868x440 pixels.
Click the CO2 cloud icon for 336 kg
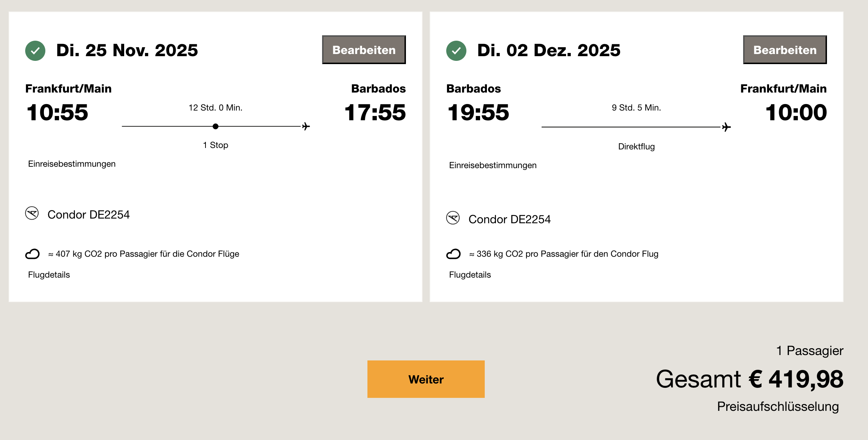(x=453, y=254)
